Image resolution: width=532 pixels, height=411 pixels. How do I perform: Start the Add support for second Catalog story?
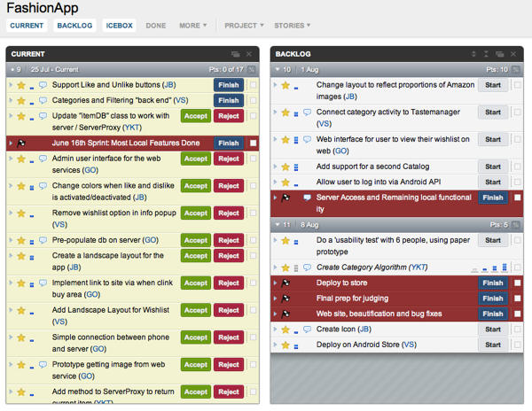(x=493, y=167)
